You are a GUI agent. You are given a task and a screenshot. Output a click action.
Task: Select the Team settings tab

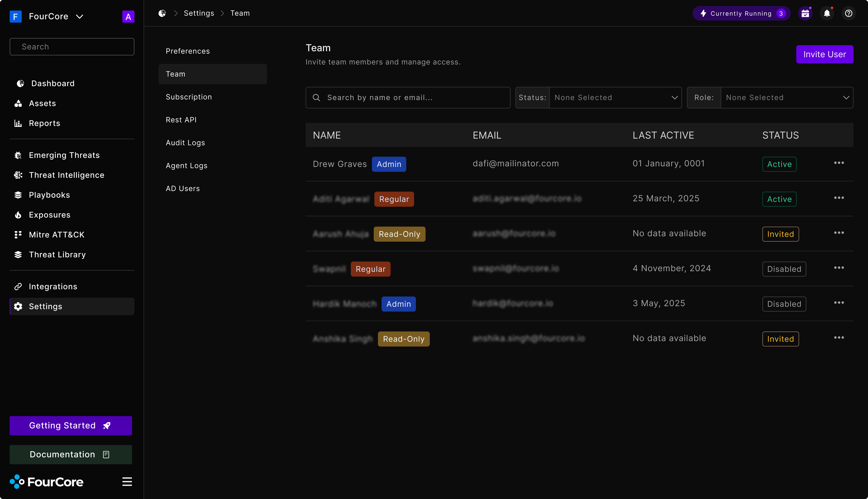tap(212, 74)
